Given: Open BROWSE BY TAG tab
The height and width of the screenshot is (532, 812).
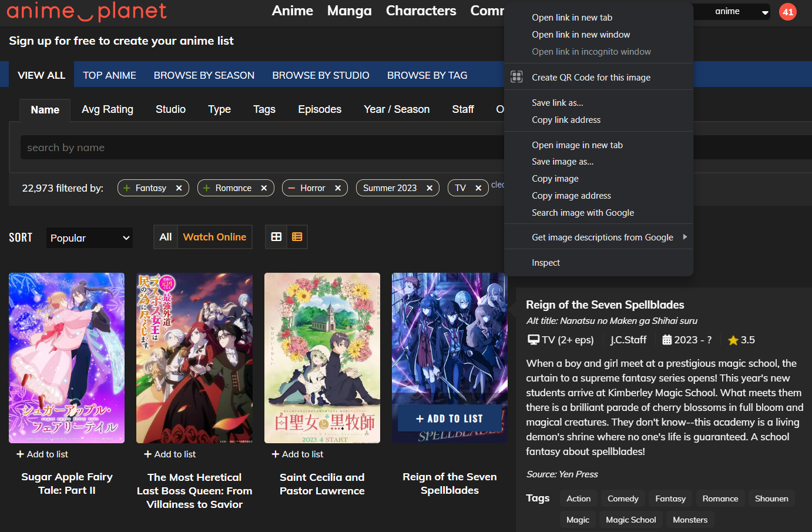Looking at the screenshot, I should [427, 75].
